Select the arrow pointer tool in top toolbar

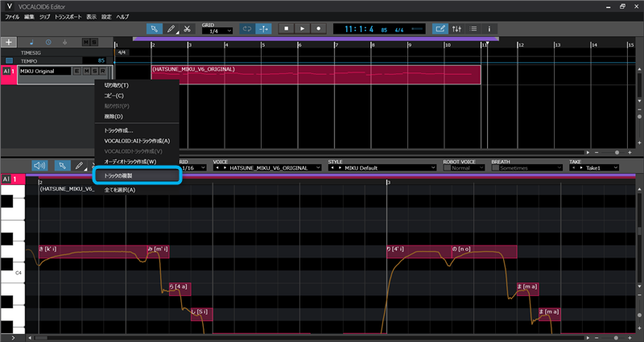coord(154,29)
